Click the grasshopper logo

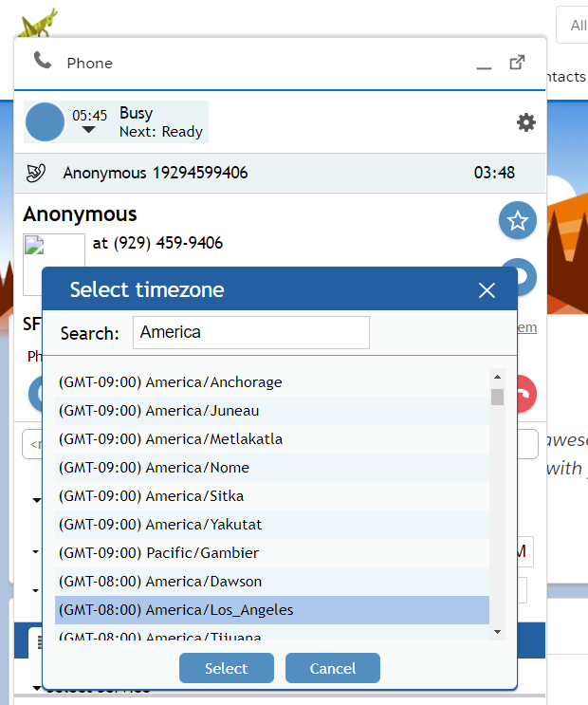[x=38, y=21]
